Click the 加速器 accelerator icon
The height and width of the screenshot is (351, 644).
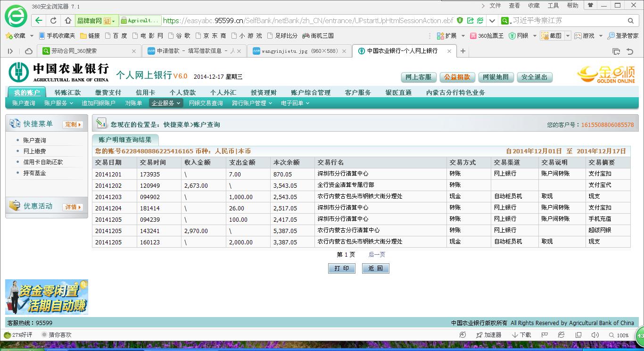tap(488, 335)
